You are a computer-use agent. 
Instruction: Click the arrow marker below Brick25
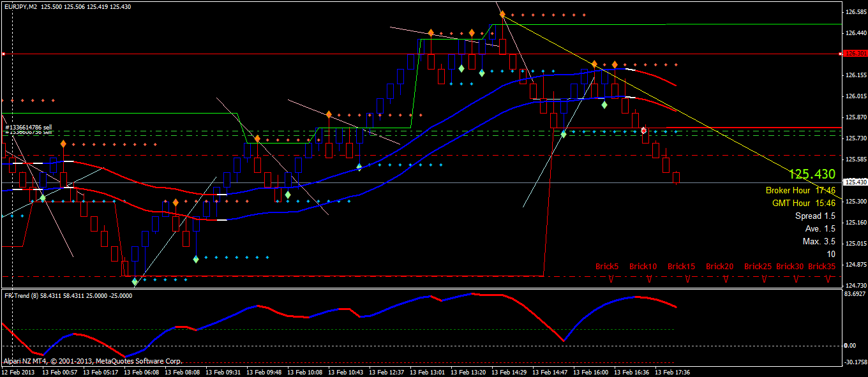pos(765,279)
